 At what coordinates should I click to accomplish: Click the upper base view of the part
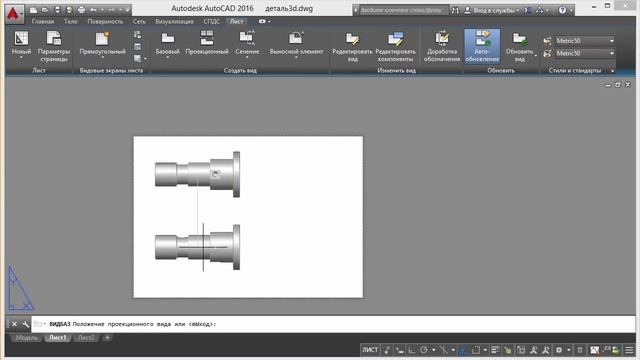coord(197,174)
